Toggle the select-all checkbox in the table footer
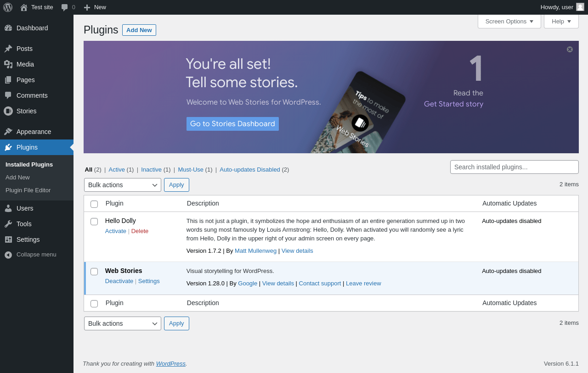The width and height of the screenshot is (588, 373). click(x=94, y=304)
